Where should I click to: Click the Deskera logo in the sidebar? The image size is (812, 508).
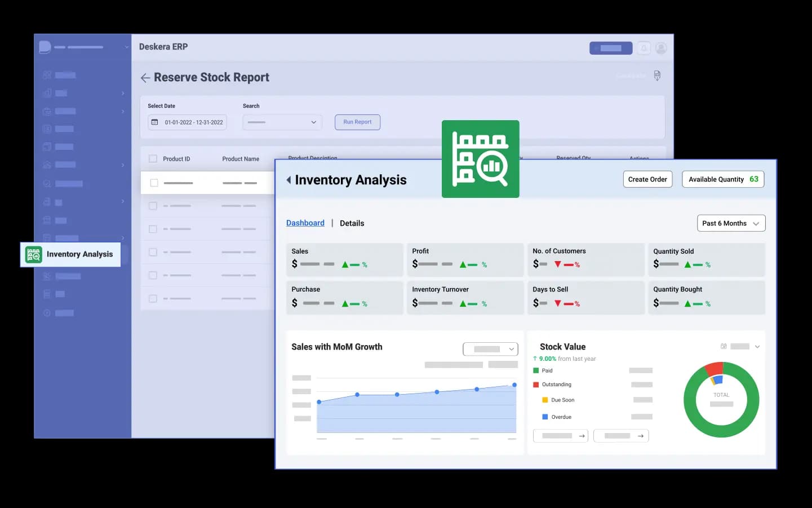point(45,47)
